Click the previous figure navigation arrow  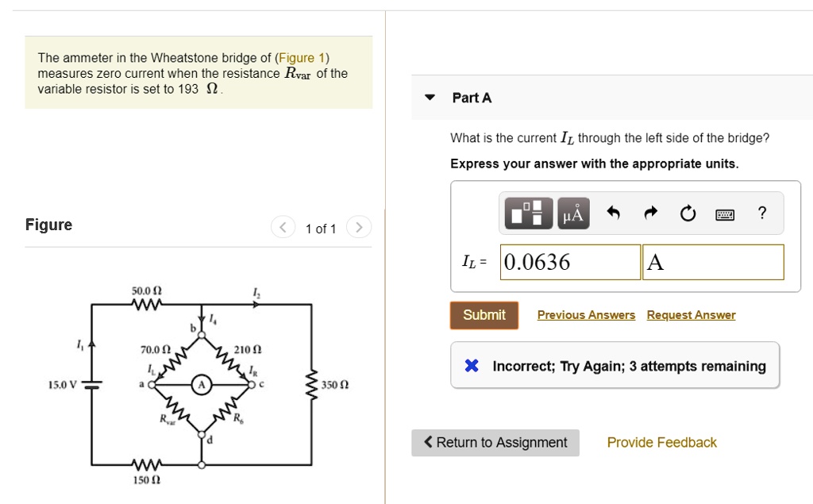(x=283, y=227)
